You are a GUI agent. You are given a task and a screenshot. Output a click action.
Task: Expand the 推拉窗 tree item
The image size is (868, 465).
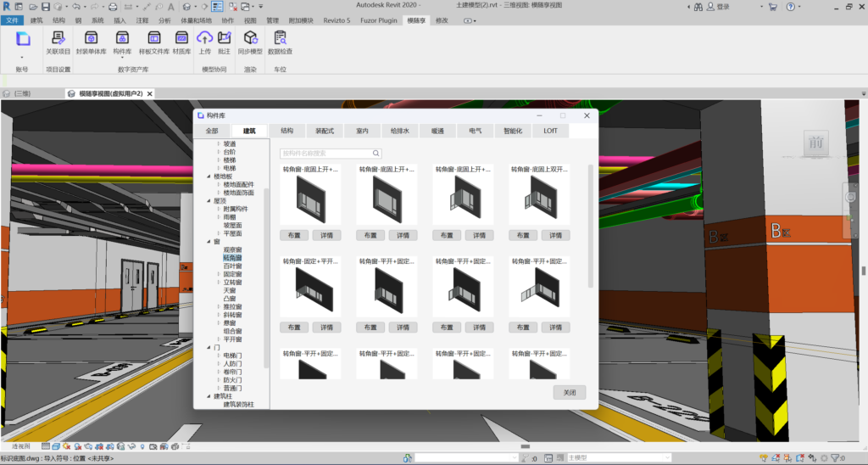219,306
